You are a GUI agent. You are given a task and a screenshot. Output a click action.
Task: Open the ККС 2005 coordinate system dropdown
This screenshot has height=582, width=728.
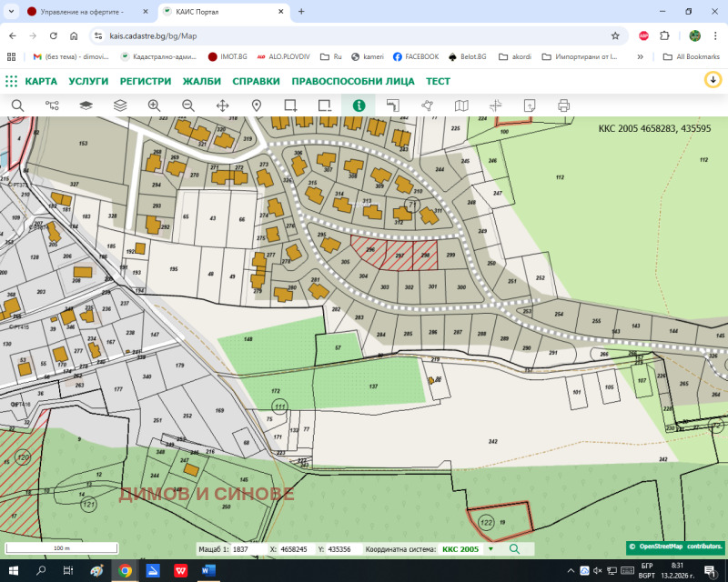pyautogui.click(x=469, y=548)
